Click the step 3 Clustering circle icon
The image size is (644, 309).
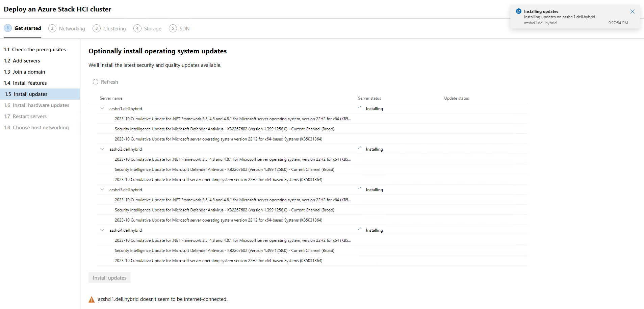[97, 28]
